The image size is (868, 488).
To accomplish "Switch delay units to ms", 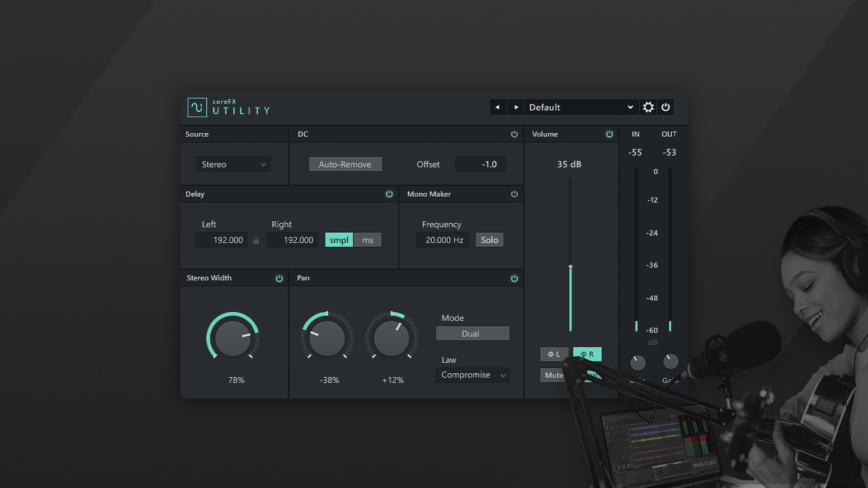I will [x=367, y=239].
